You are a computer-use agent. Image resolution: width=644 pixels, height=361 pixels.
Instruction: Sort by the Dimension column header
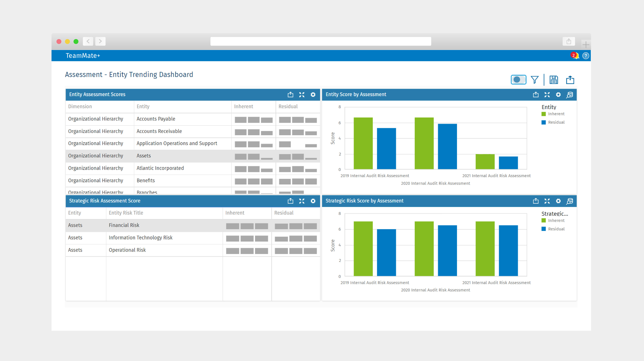click(80, 107)
